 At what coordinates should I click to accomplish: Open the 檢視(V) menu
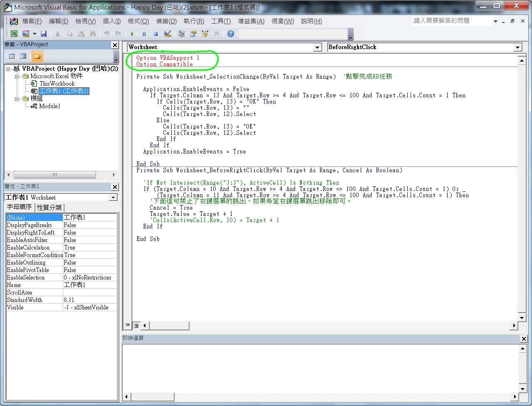coord(85,21)
